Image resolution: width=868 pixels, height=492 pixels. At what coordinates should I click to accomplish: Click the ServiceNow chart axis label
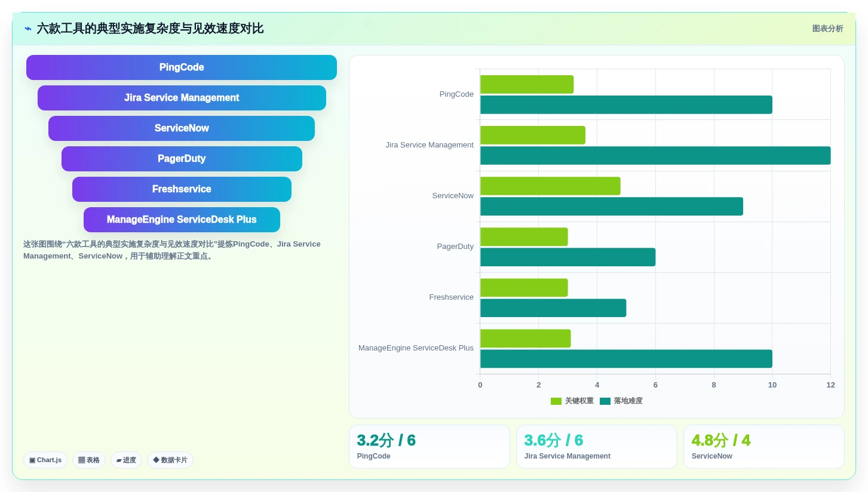click(453, 196)
